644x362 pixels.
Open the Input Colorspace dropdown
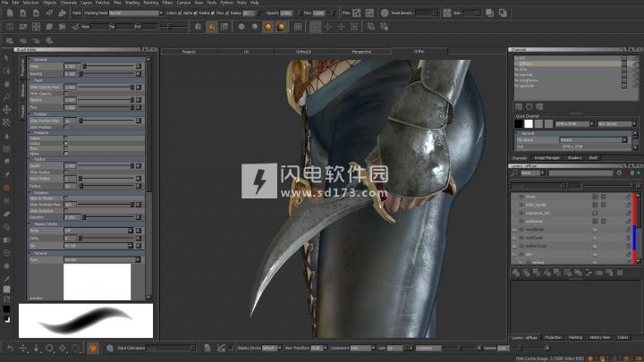171,348
